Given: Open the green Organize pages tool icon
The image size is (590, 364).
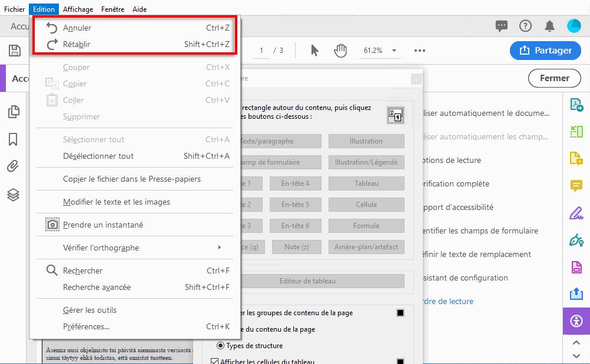Looking at the screenshot, I should (x=576, y=132).
